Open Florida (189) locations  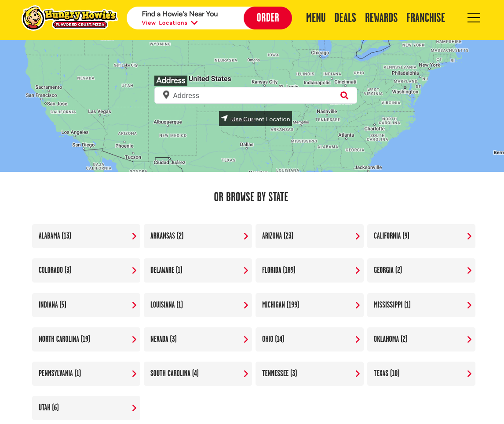(310, 271)
